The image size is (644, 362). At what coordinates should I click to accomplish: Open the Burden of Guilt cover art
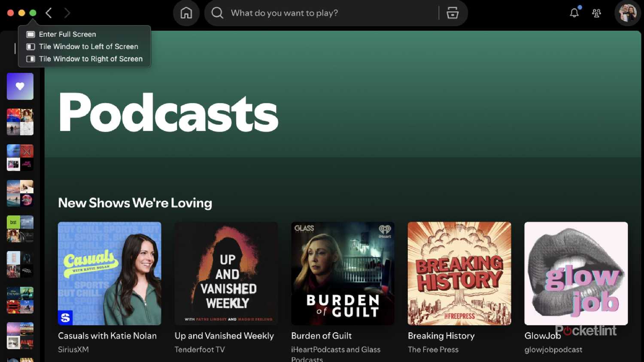343,273
